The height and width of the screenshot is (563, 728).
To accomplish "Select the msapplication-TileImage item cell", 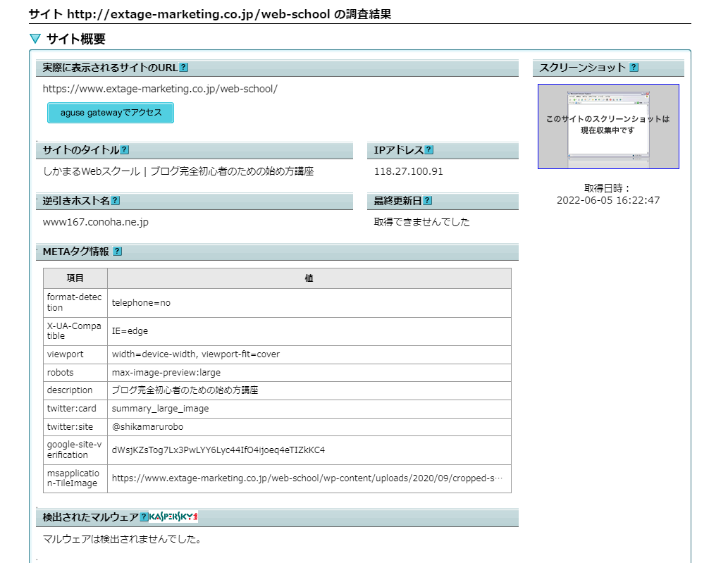I will coord(75,478).
